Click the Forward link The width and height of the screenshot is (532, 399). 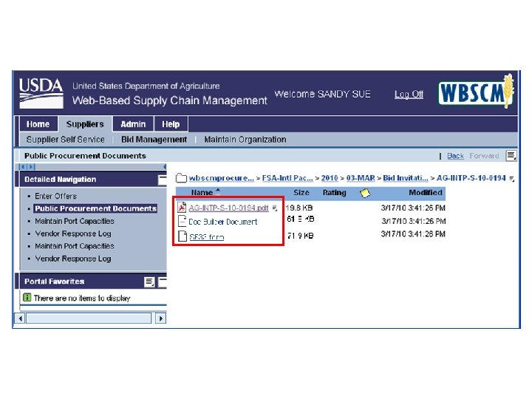tap(484, 156)
